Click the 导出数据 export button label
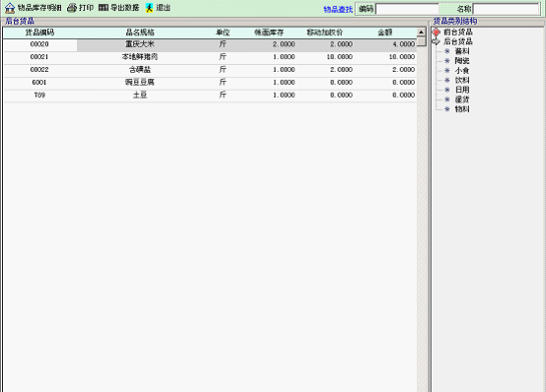This screenshot has height=392, width=546. [x=124, y=8]
